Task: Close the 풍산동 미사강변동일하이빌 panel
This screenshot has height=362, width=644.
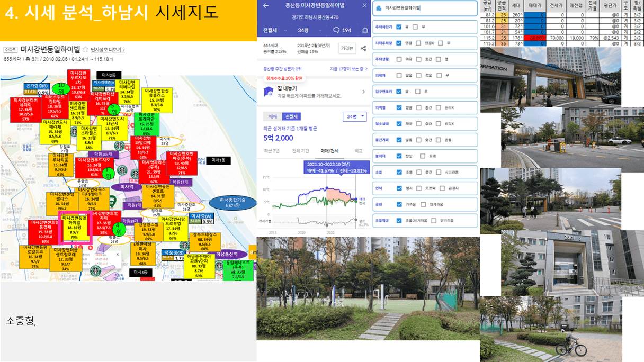Action: tap(364, 5)
